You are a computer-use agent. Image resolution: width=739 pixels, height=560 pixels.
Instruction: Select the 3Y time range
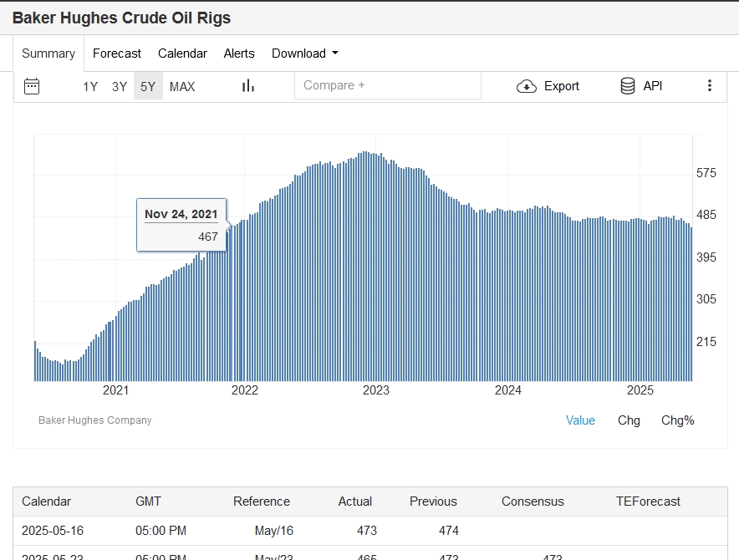tap(120, 86)
